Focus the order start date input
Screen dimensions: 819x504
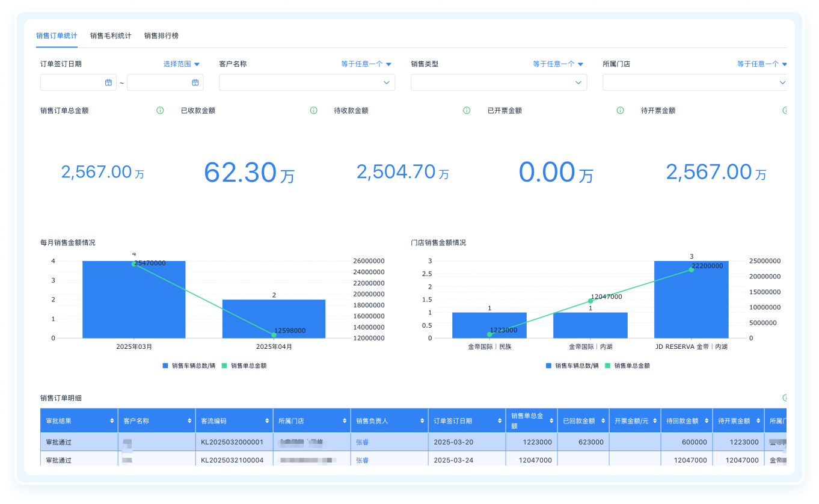point(78,82)
